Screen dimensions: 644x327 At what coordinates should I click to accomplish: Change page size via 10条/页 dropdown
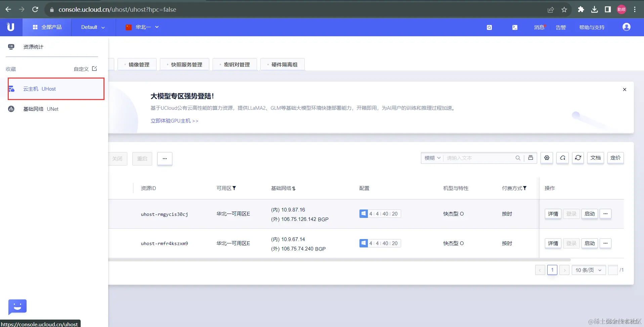click(588, 270)
